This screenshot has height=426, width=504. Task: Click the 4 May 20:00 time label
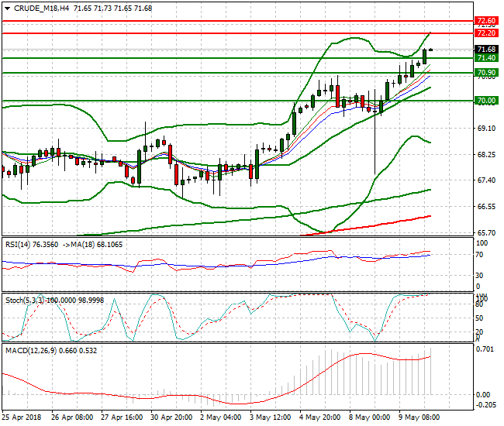319,417
